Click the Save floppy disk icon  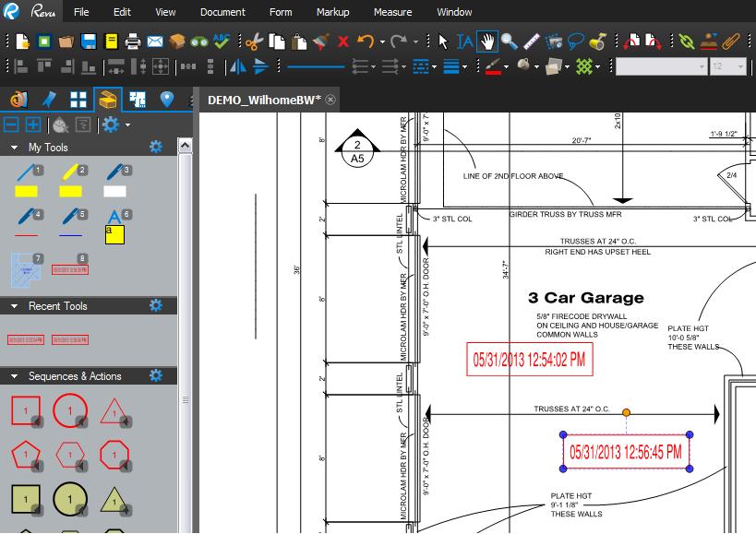point(89,42)
